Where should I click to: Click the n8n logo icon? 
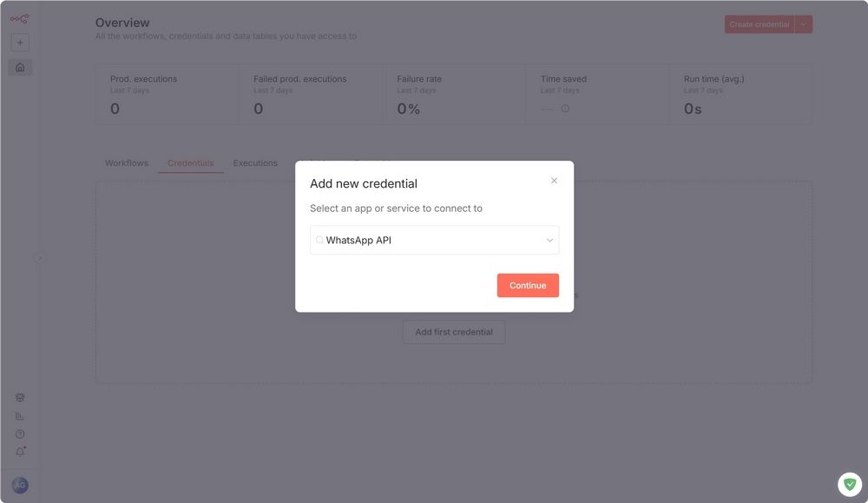(x=19, y=18)
